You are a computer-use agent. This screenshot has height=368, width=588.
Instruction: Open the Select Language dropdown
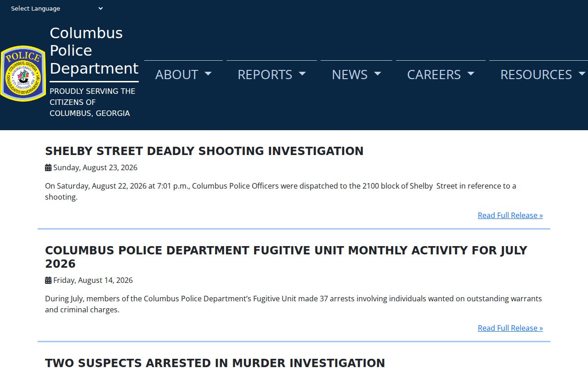(57, 8)
